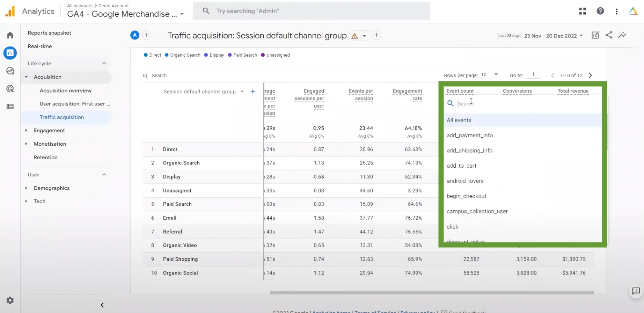This screenshot has width=644, height=313.
Task: Open the Explore icon in left rail
Action: coord(10,71)
